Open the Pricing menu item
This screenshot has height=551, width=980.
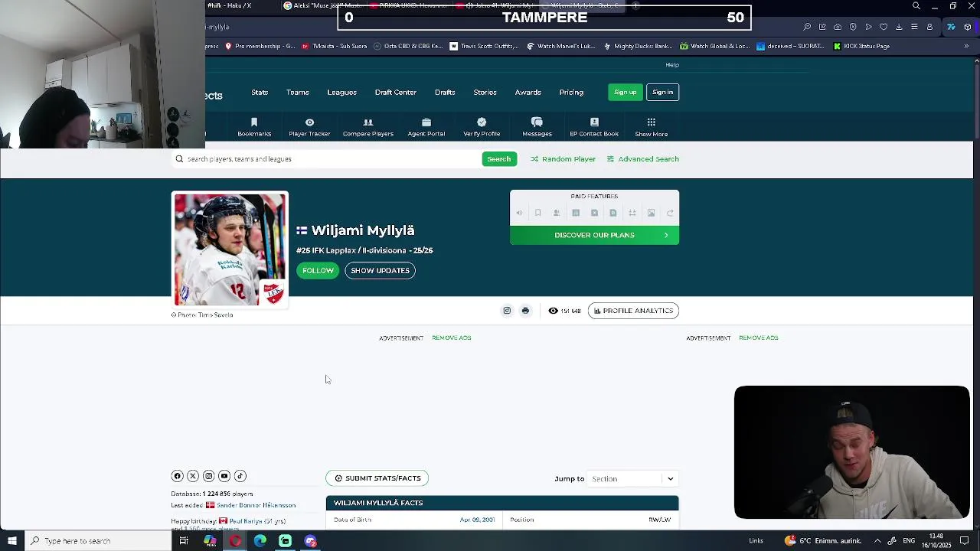(571, 93)
